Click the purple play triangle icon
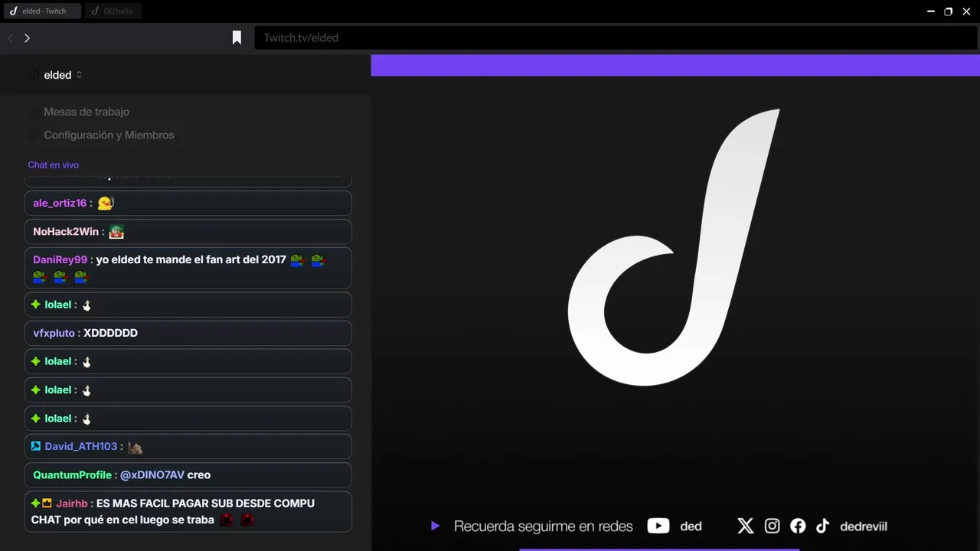This screenshot has width=980, height=551. point(435,526)
